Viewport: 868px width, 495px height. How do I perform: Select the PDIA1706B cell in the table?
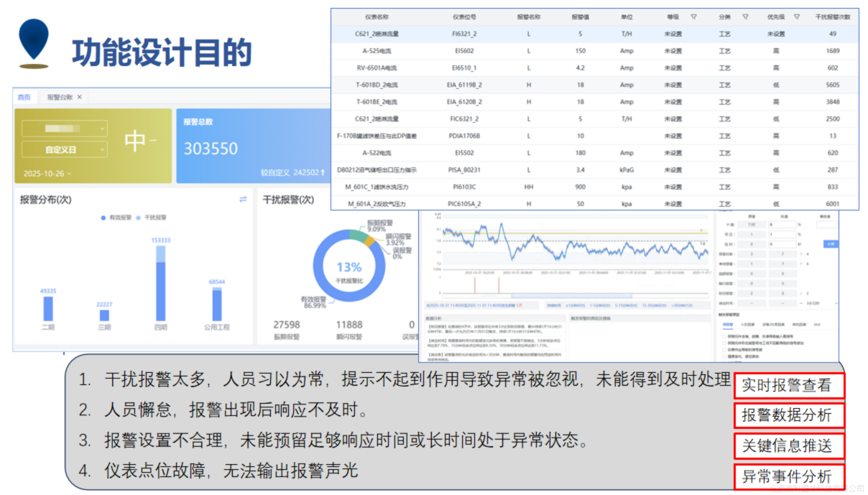(463, 136)
